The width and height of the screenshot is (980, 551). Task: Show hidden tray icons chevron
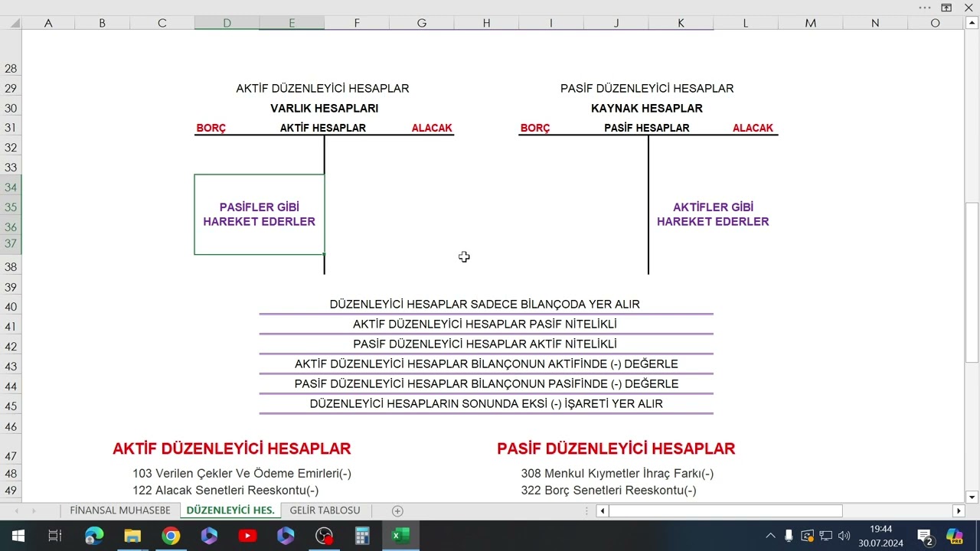tap(770, 536)
